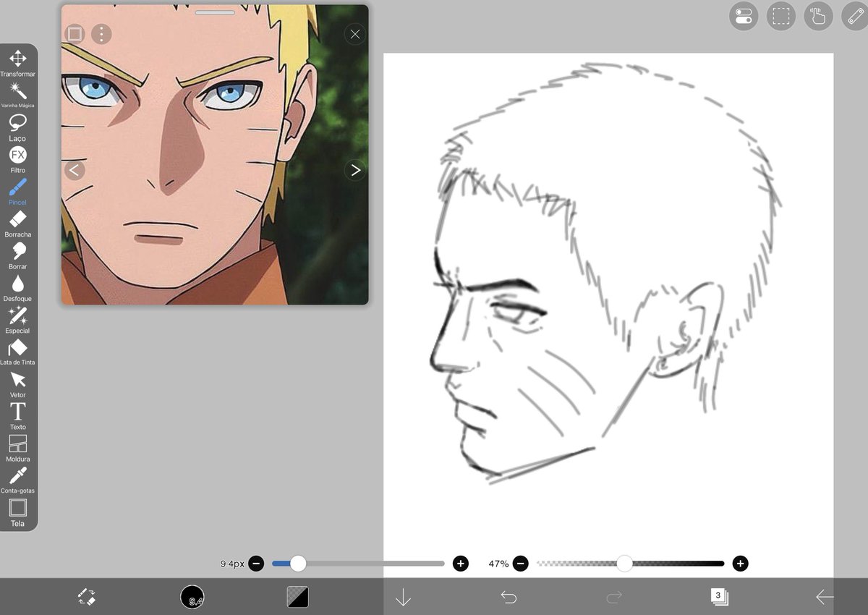
Task: Show previous reference image with left arrow
Action: pos(75,170)
